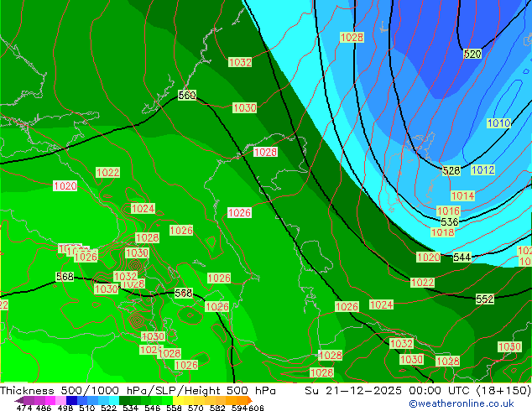Click the legend value 510

87,408
